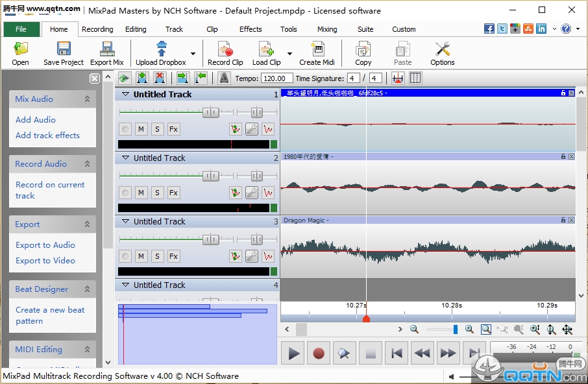Open the Create Midi tool
The image size is (588, 384).
pos(317,53)
